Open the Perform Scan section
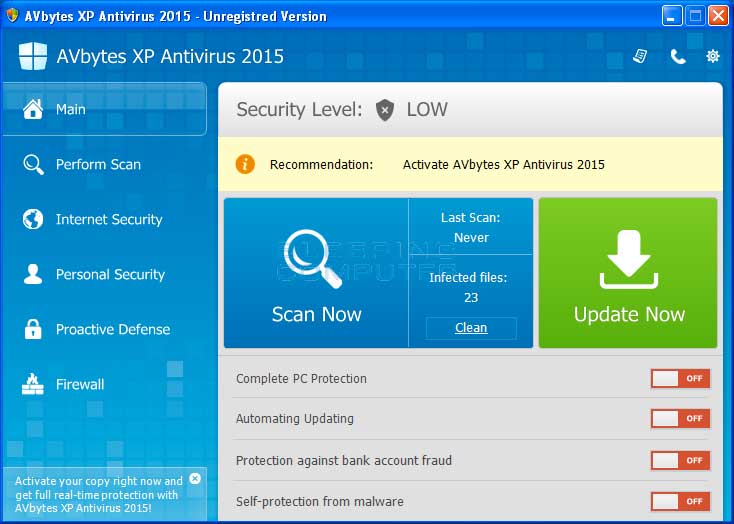 (98, 164)
